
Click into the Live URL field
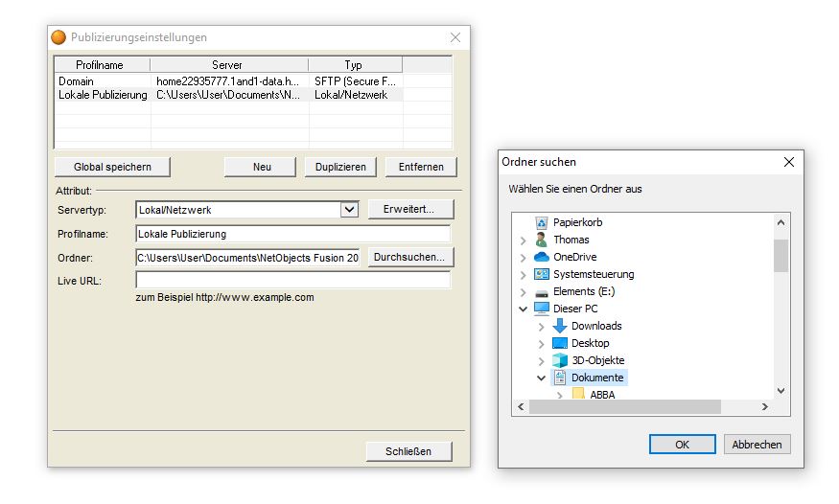[292, 281]
